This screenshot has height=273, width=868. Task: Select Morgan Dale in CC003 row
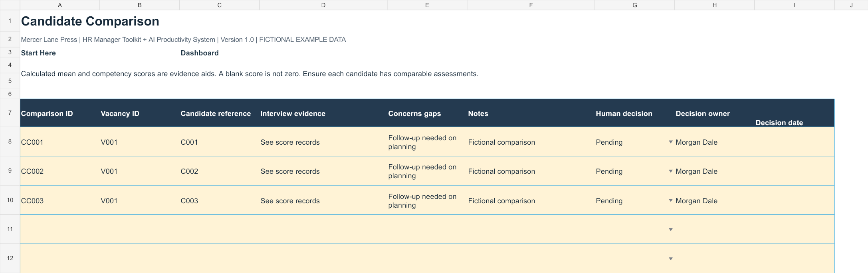coord(715,200)
